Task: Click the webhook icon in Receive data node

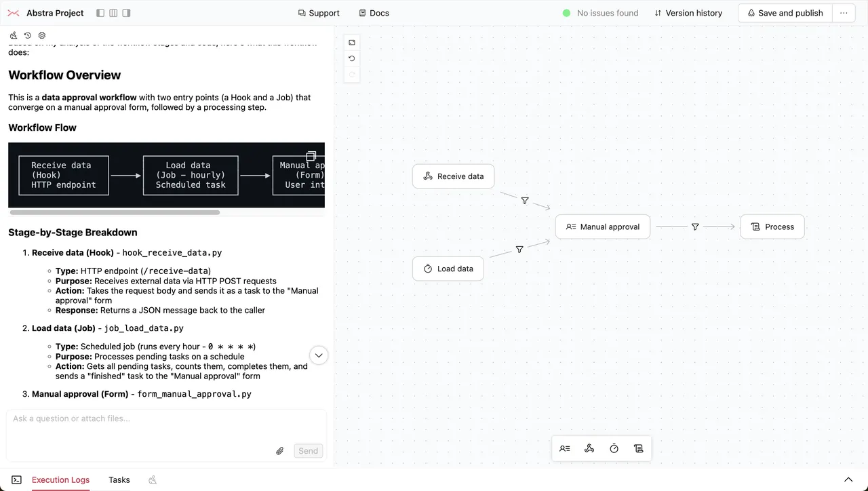Action: [x=428, y=176]
